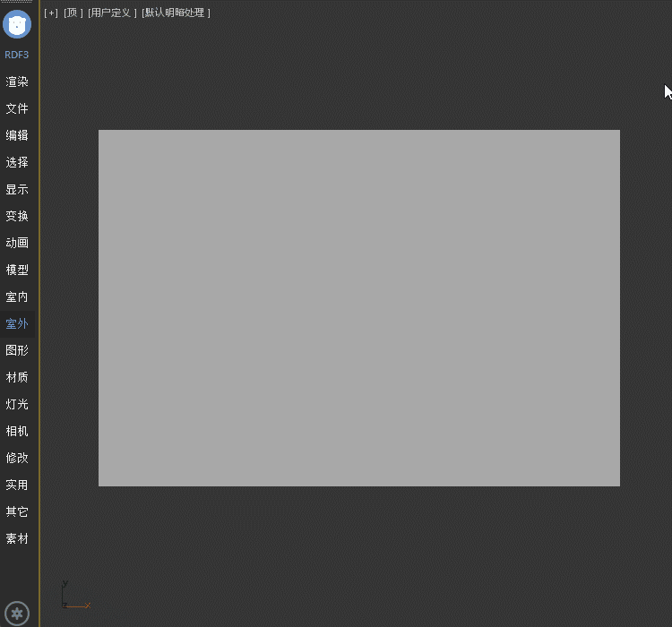Image resolution: width=672 pixels, height=627 pixels.
Task: Open the 材质 tools category
Action: 17,377
